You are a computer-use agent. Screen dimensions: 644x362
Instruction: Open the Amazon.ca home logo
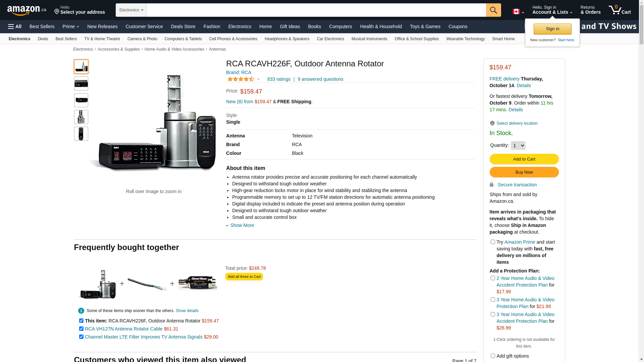click(26, 10)
